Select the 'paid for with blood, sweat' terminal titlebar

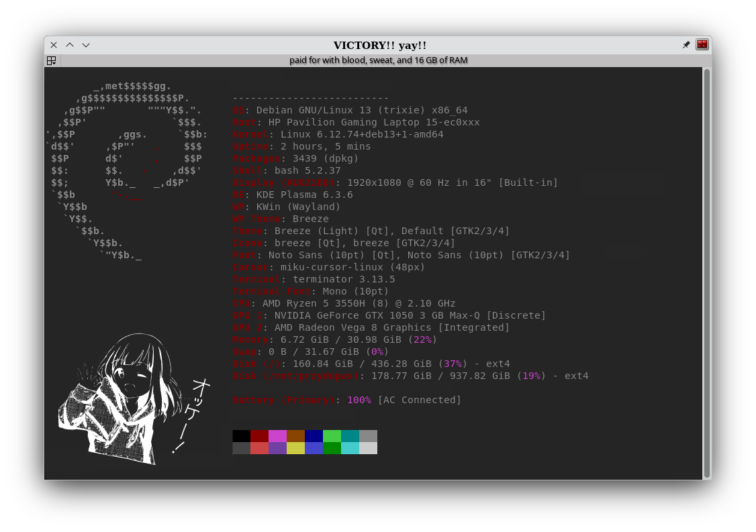378,60
